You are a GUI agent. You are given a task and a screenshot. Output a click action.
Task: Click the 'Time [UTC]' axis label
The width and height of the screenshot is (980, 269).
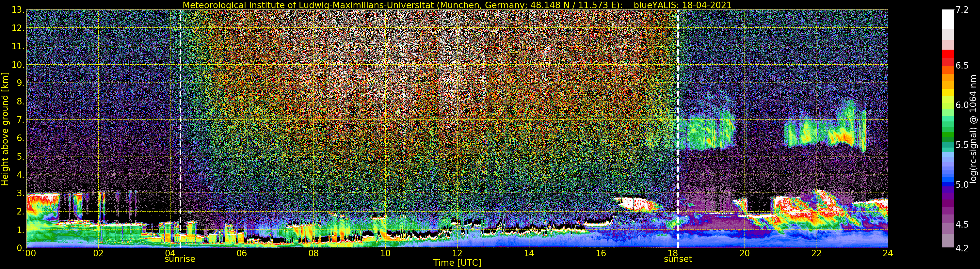pyautogui.click(x=457, y=263)
